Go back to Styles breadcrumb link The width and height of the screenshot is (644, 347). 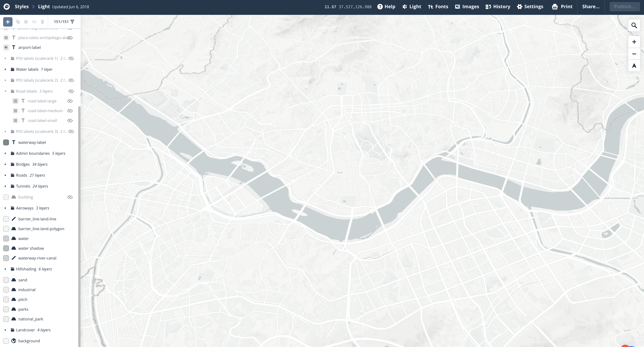click(x=22, y=7)
